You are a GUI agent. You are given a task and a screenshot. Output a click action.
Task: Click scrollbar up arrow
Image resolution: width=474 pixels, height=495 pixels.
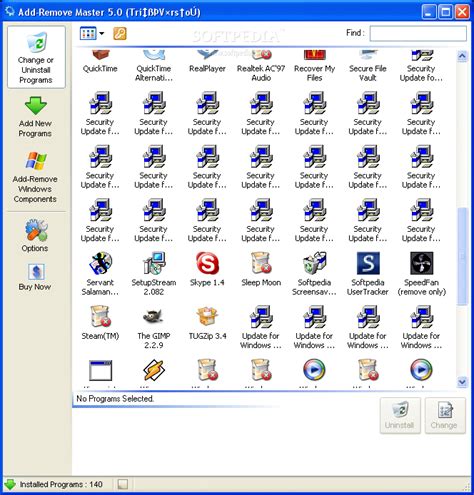462,56
